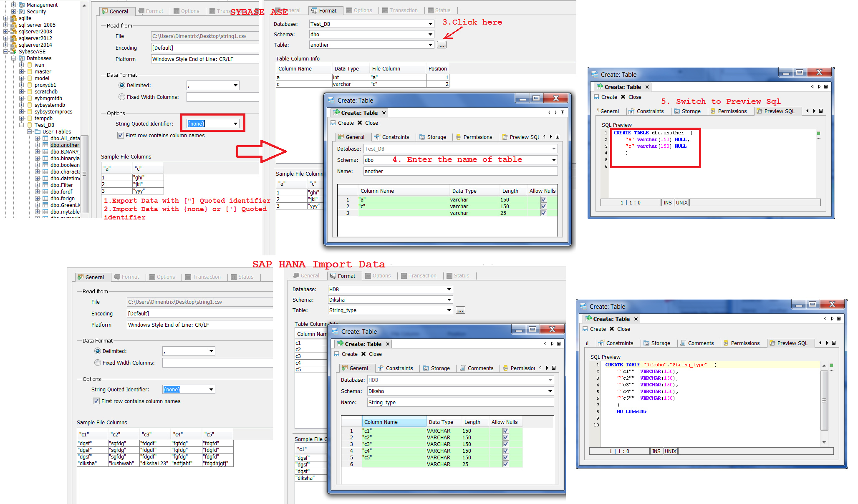
Task: Open the Delimited character dropdown in Sybase panel
Action: (235, 86)
